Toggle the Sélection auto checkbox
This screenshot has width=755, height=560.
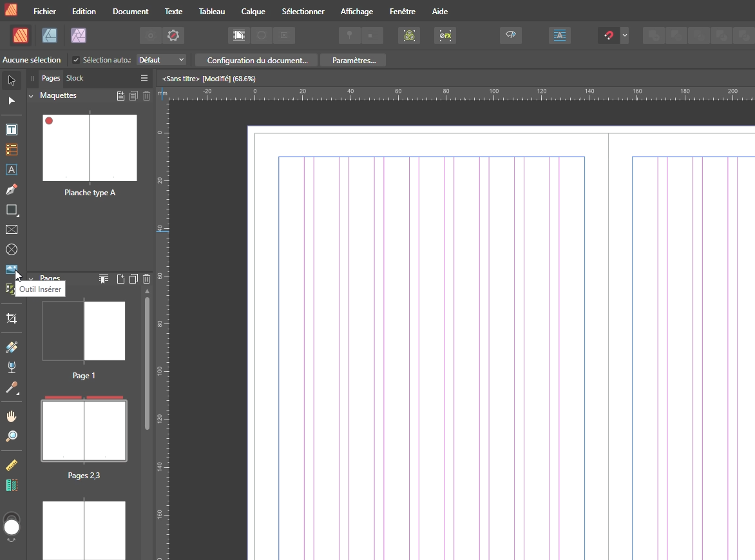point(76,60)
